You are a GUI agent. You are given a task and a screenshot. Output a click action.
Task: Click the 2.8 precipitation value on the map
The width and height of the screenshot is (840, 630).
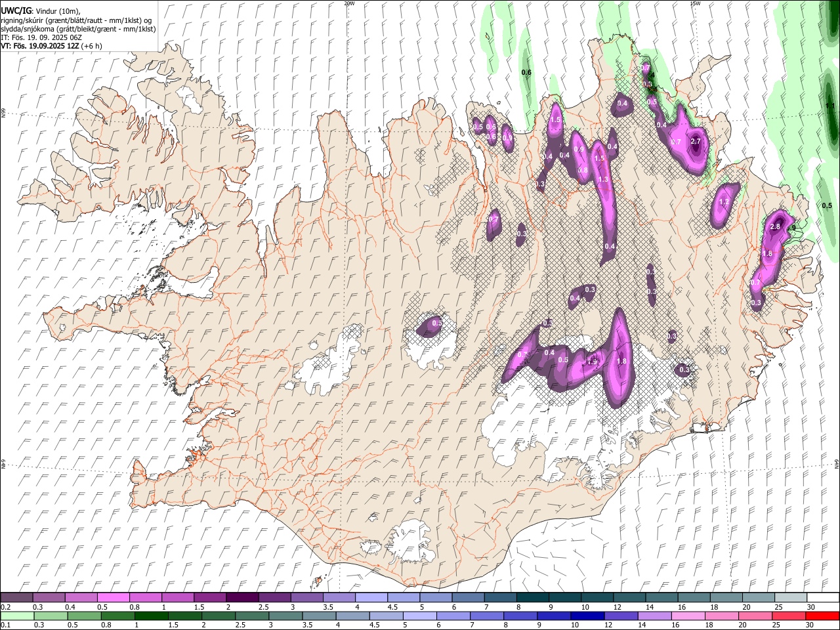point(774,227)
